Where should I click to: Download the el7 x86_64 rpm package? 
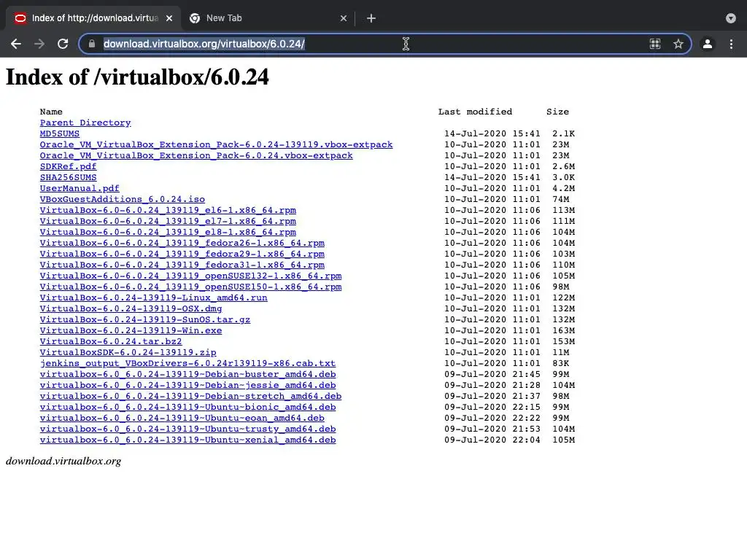coord(168,222)
